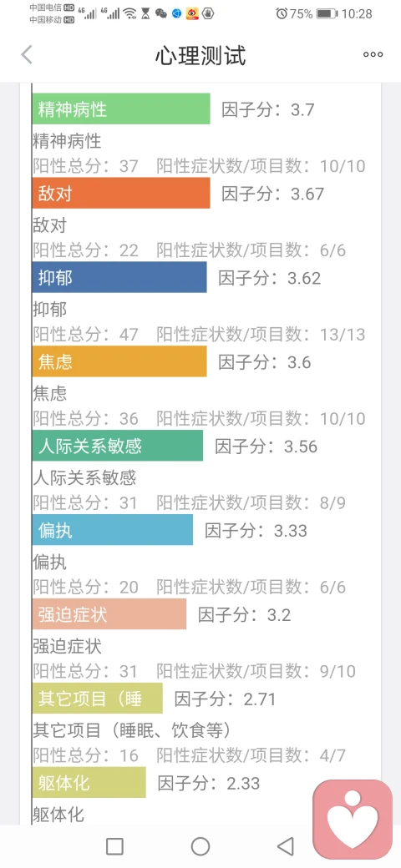401x868 pixels.
Task: Select the yellow 焦虑 bar
Action: pos(119,361)
